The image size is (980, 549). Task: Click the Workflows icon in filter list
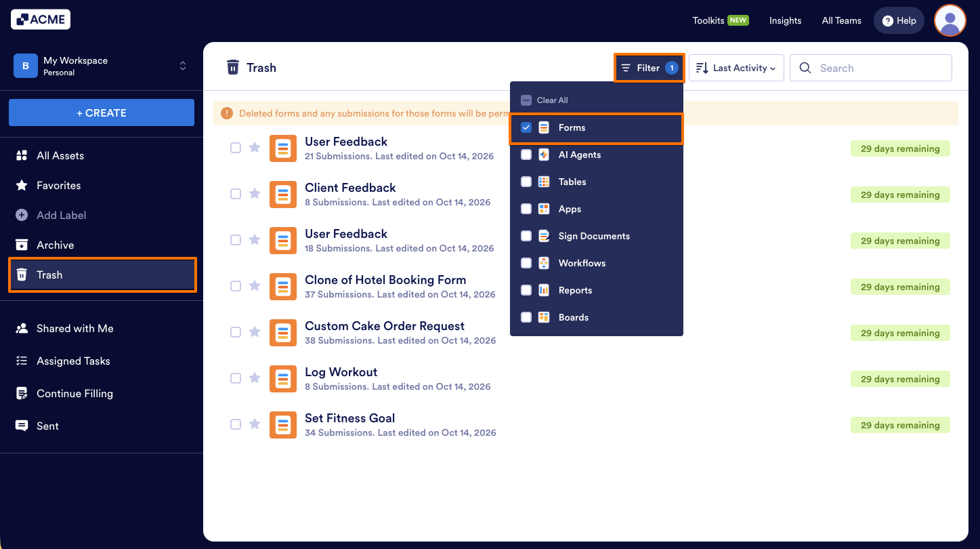544,263
